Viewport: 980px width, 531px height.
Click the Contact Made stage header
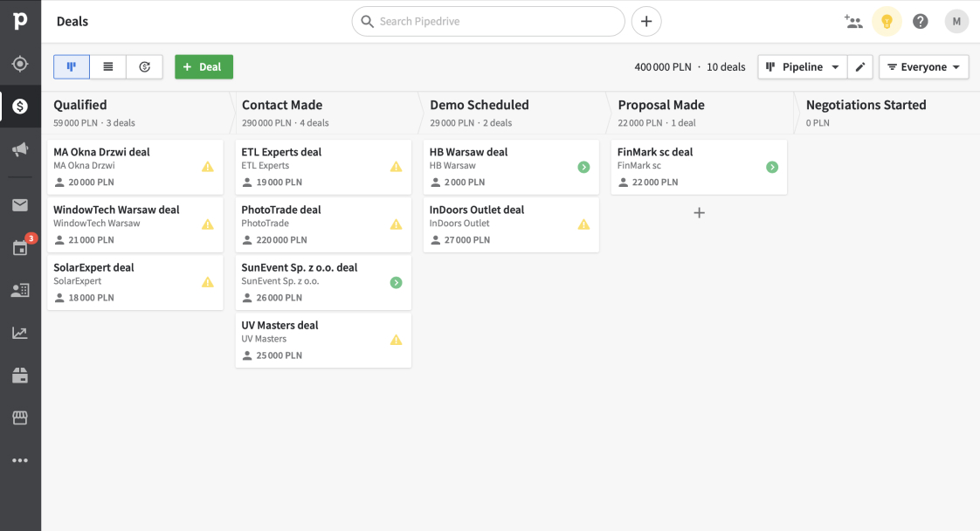tap(282, 105)
